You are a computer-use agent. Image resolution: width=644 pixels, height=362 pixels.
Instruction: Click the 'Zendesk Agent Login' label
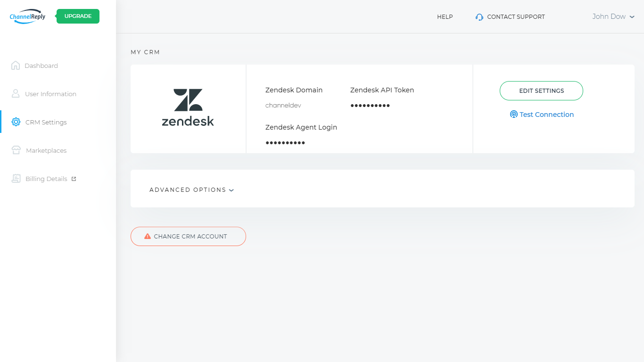[x=301, y=127]
